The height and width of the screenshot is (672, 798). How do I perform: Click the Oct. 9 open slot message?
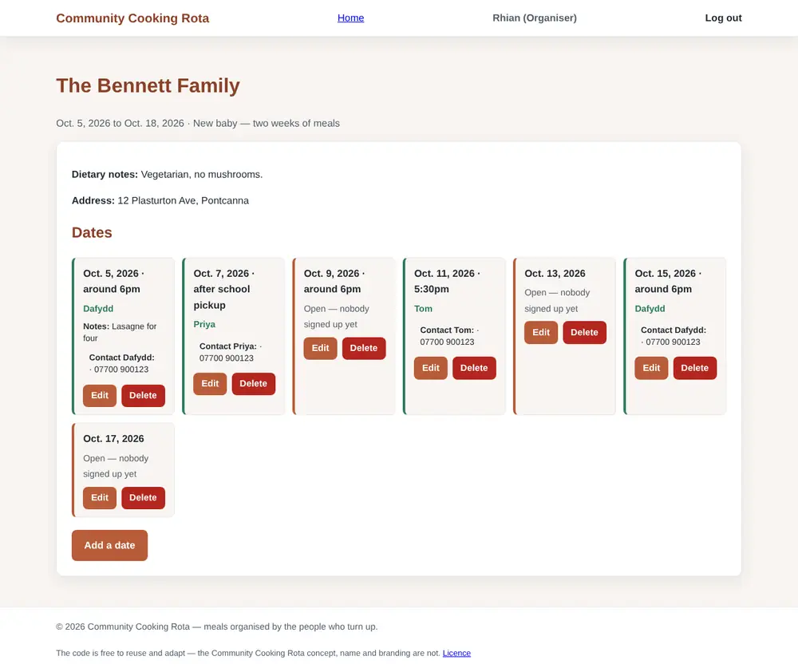coord(337,317)
